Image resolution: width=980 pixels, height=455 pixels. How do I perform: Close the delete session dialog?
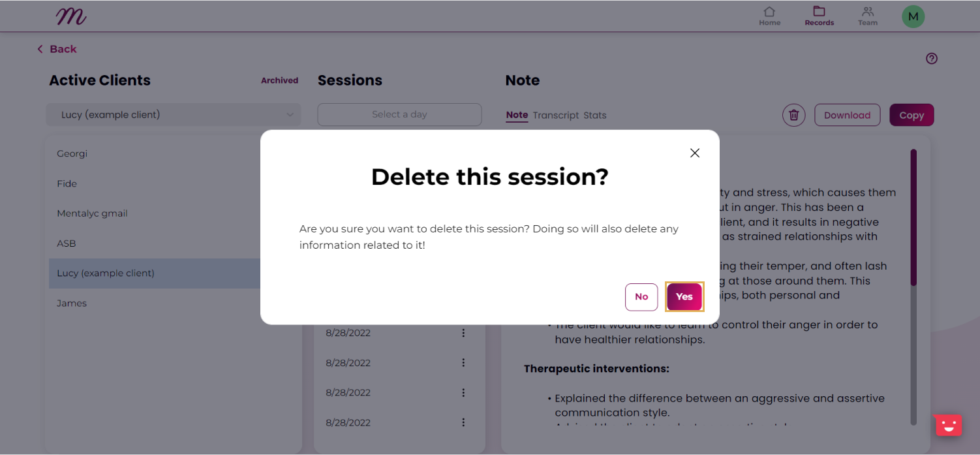pos(695,153)
